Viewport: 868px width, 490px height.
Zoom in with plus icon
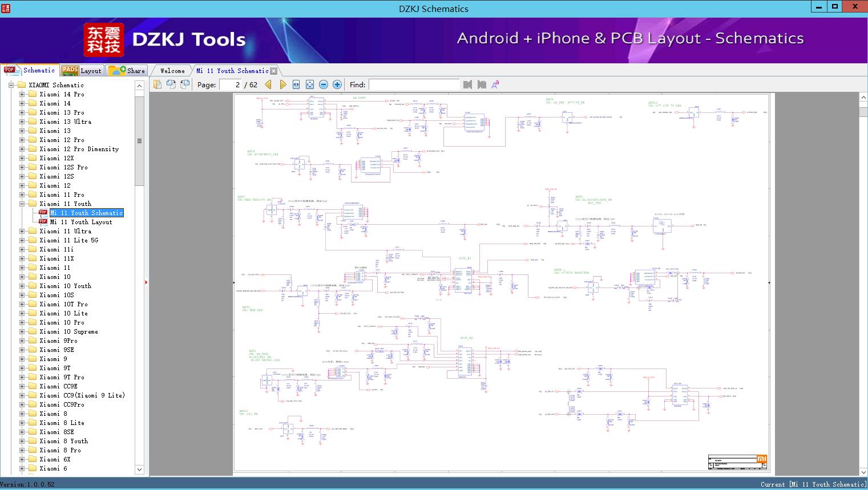(337, 84)
